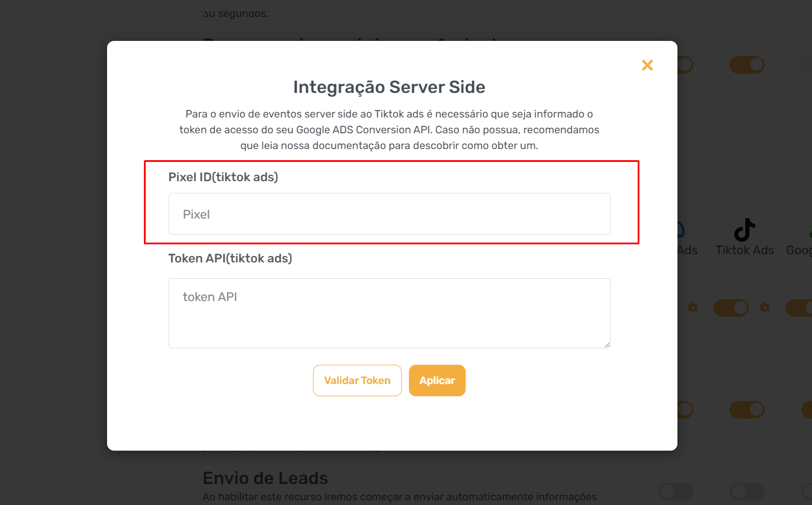This screenshot has width=812, height=505.
Task: Open gear settings nearest the dialog's right edge
Action: [x=693, y=307]
